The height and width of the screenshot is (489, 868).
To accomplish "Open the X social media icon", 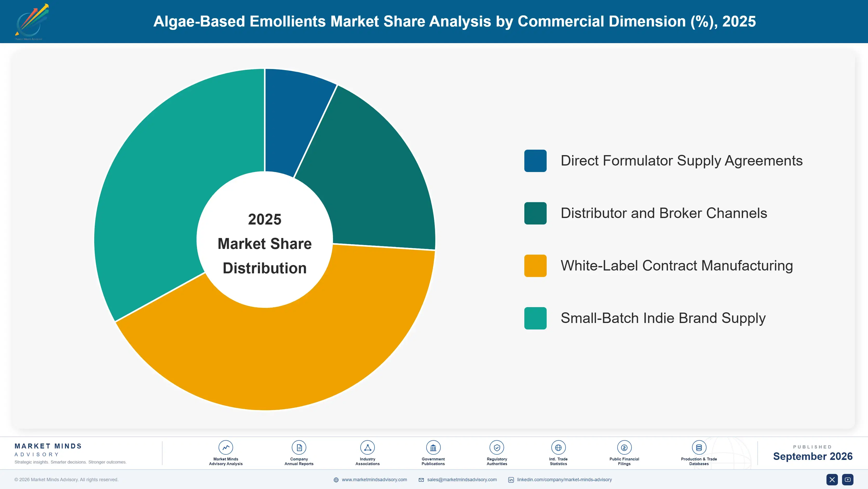I will coord(832,480).
